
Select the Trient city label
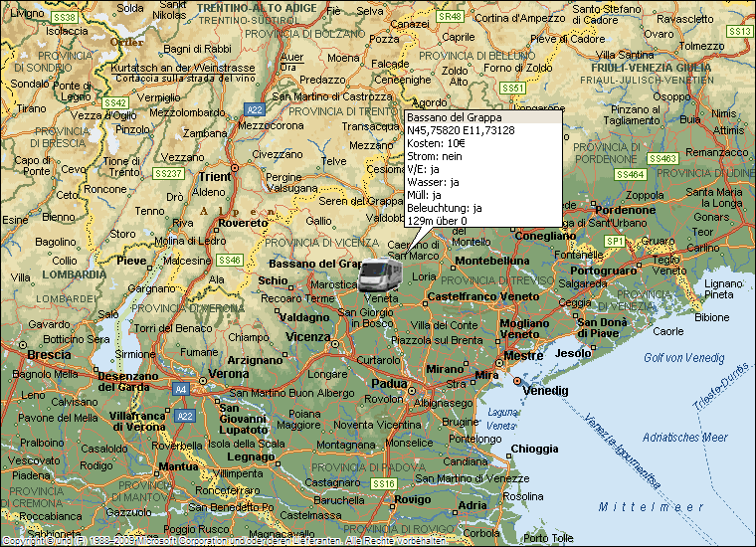pos(215,177)
